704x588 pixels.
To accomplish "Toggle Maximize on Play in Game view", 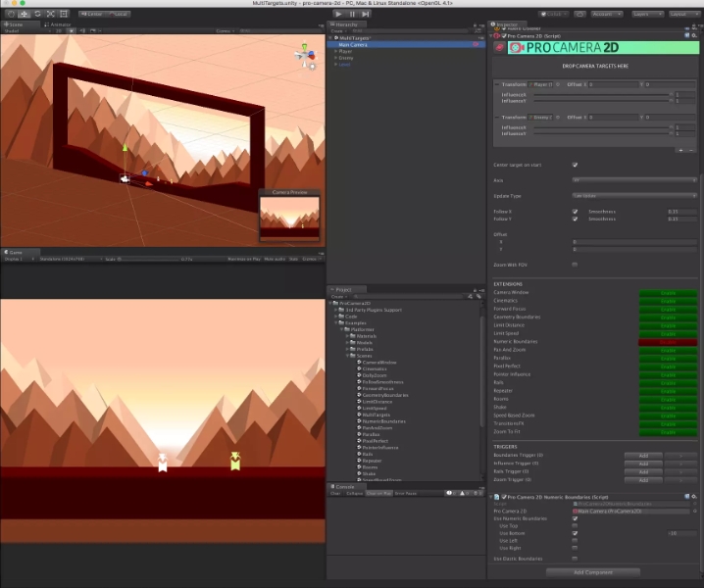I will tap(244, 259).
